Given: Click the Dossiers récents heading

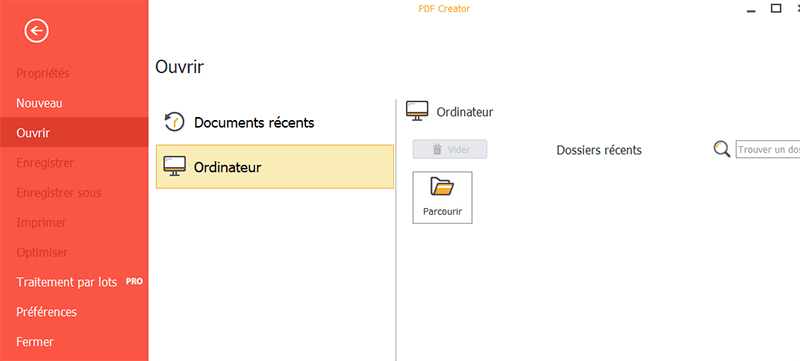Looking at the screenshot, I should click(599, 150).
